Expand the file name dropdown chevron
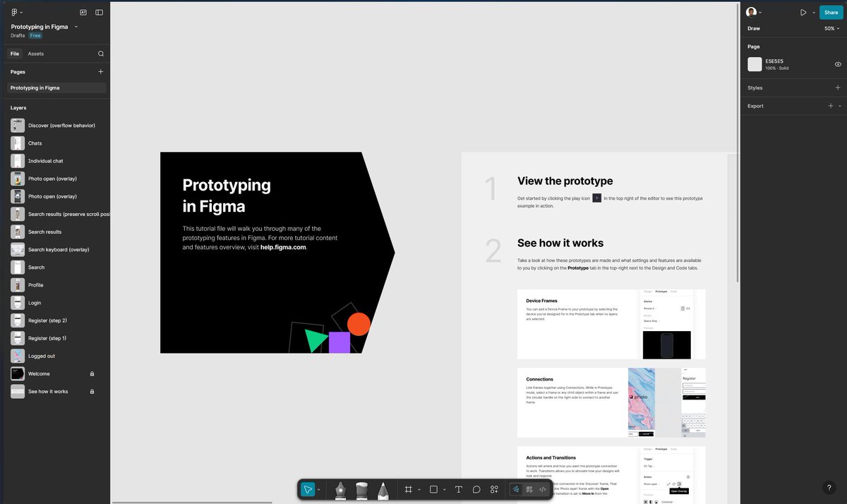This screenshot has width=847, height=504. point(76,27)
